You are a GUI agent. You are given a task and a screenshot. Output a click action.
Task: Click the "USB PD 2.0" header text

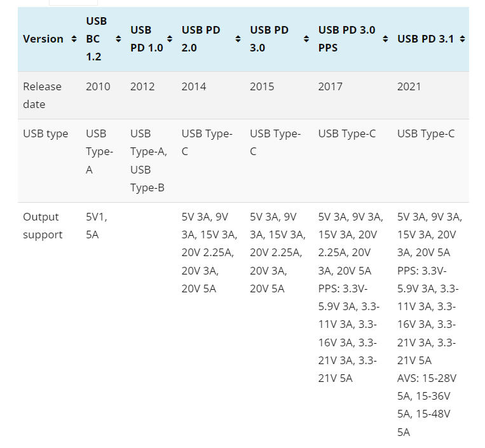pos(201,39)
